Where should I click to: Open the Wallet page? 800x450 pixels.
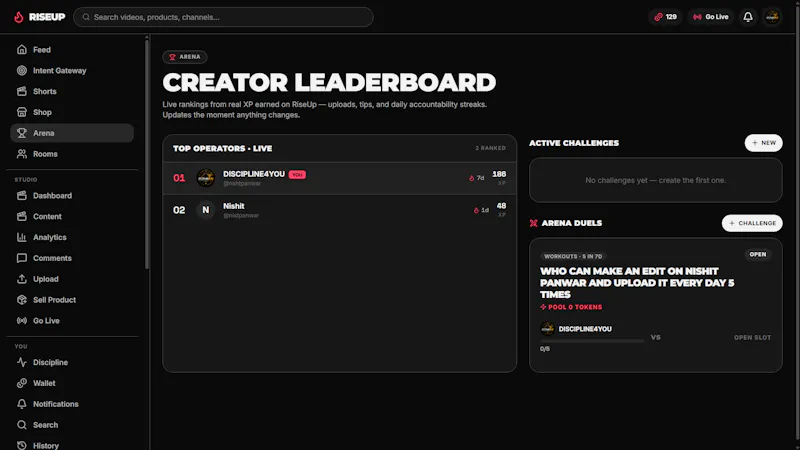click(72, 383)
